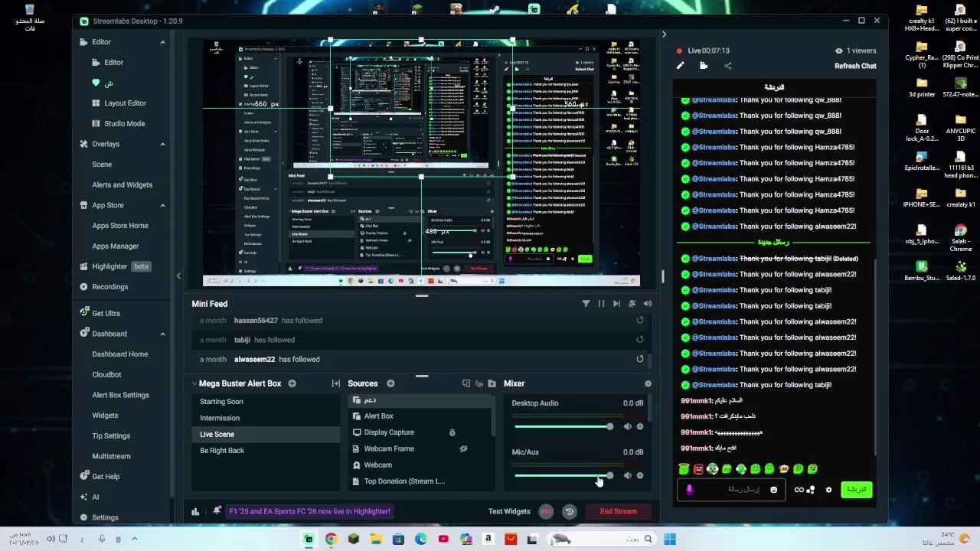Skip the current alert in Mini Feed
This screenshot has height=551, width=980.
(x=616, y=304)
